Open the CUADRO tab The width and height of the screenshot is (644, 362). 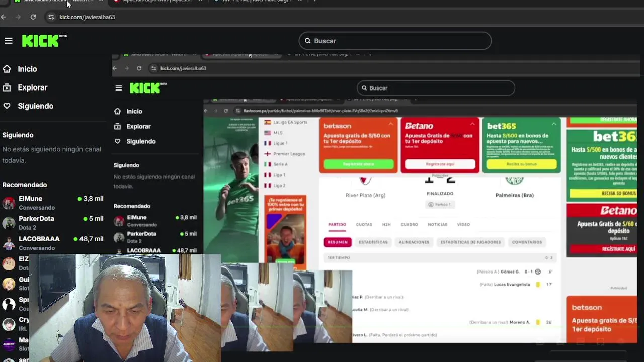click(409, 224)
